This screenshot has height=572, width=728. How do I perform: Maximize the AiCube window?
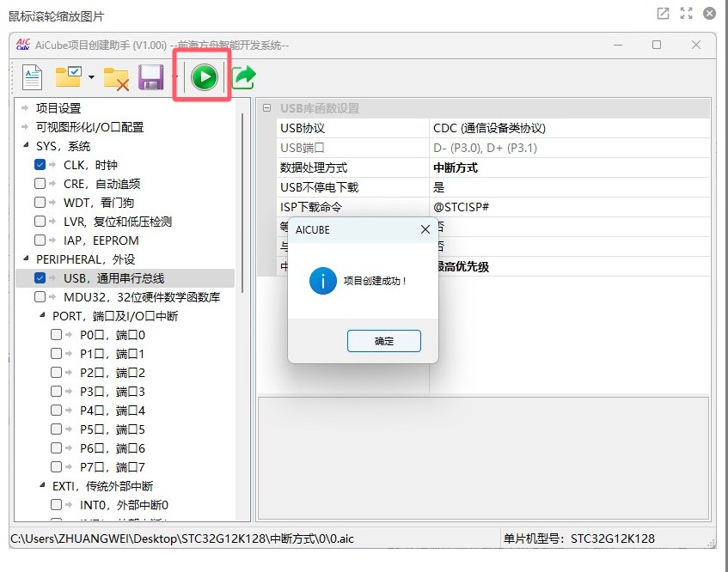pos(657,45)
